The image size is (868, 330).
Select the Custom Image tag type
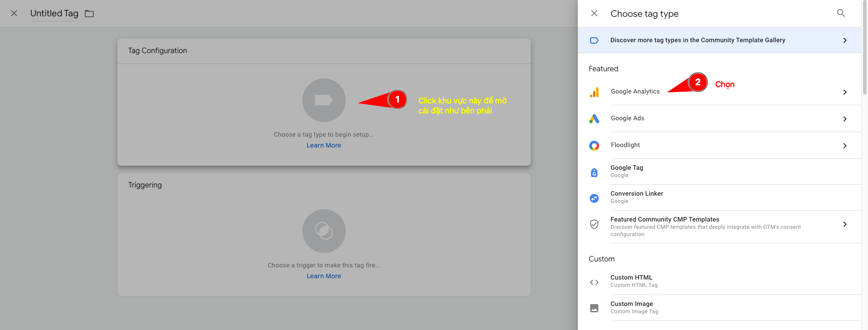point(631,307)
